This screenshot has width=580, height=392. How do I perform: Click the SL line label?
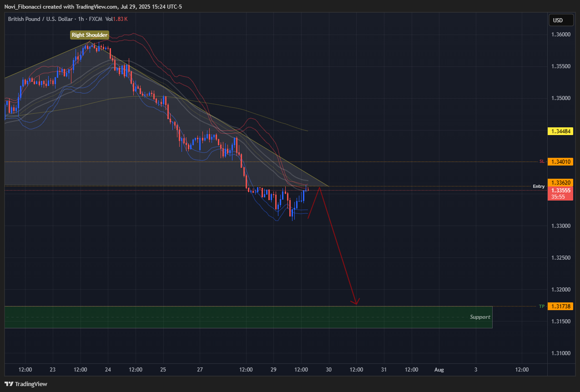542,161
